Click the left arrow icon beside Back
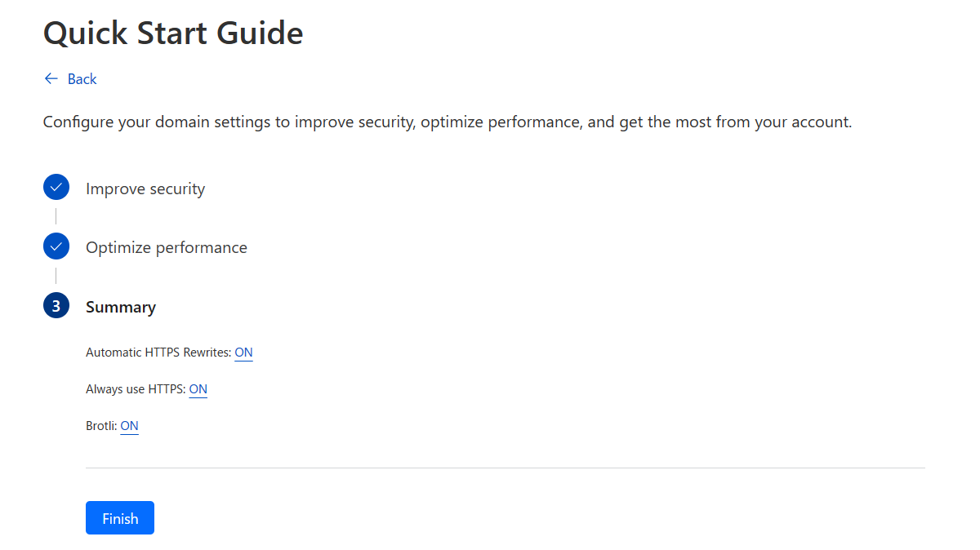 [51, 79]
